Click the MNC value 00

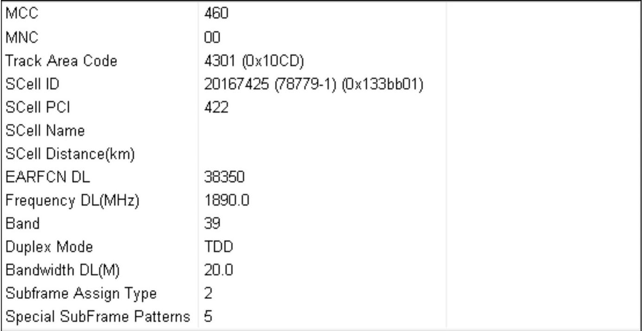tap(211, 37)
